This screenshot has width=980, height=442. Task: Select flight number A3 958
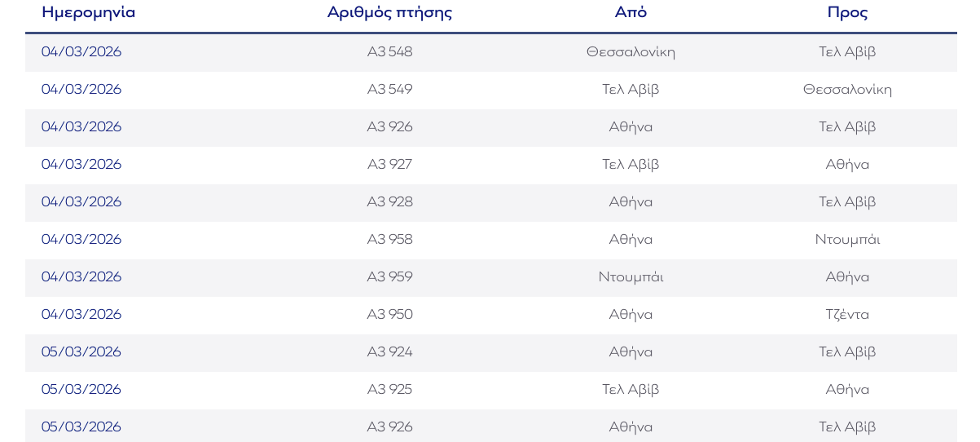pos(389,240)
